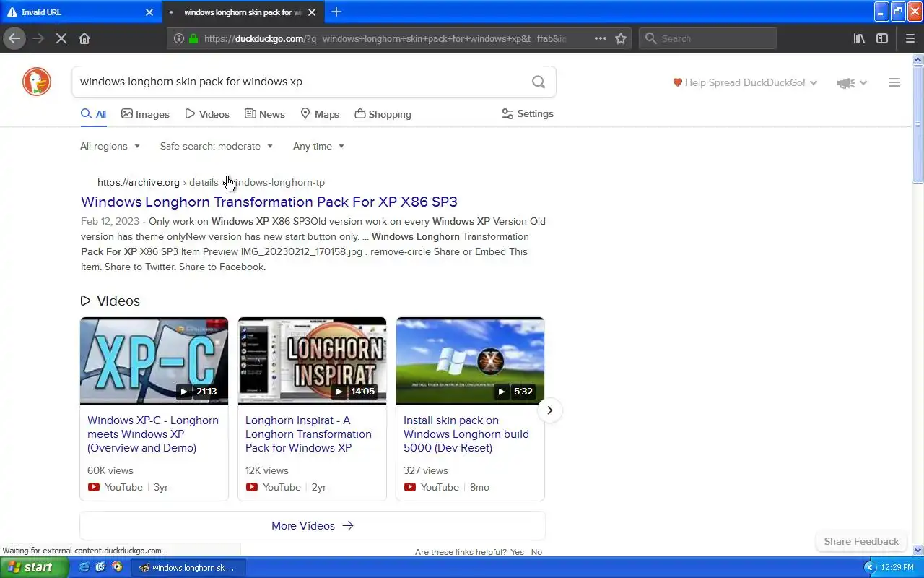Open the Settings dropdown

(528, 113)
